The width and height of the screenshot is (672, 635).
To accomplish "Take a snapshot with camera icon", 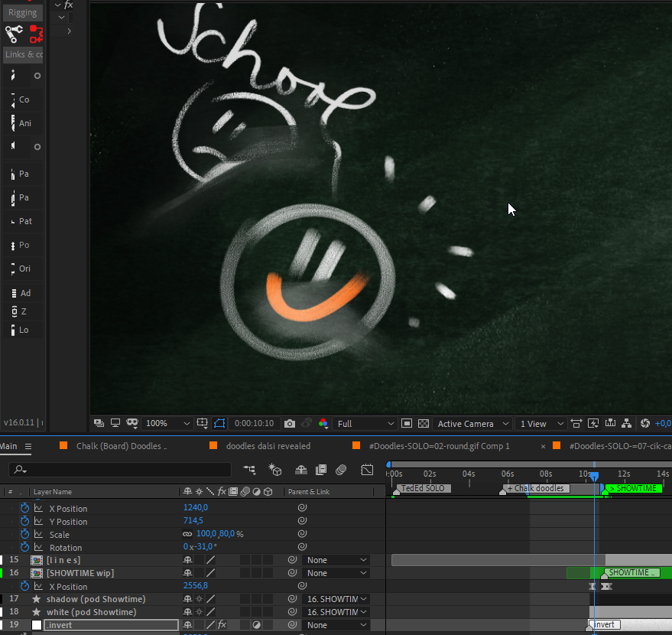I will point(290,424).
